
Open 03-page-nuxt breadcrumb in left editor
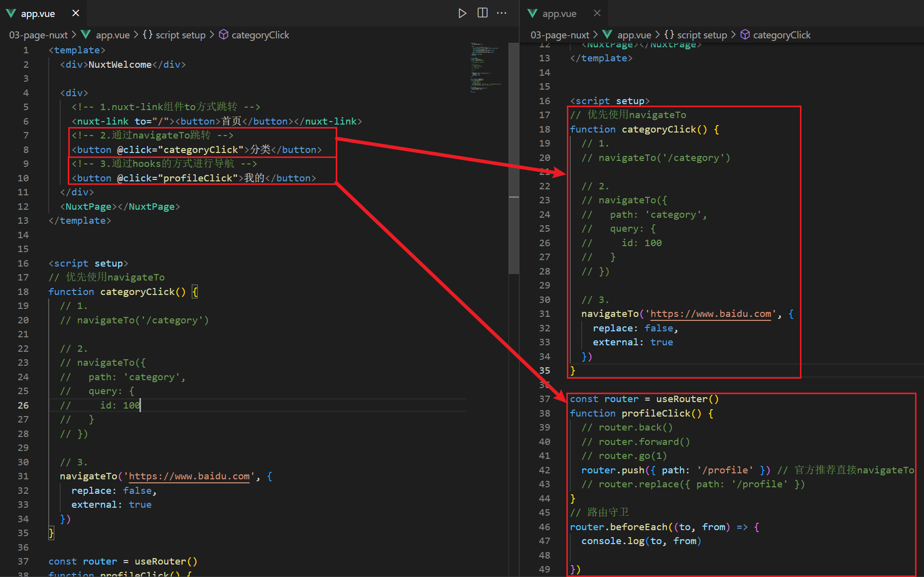38,35
